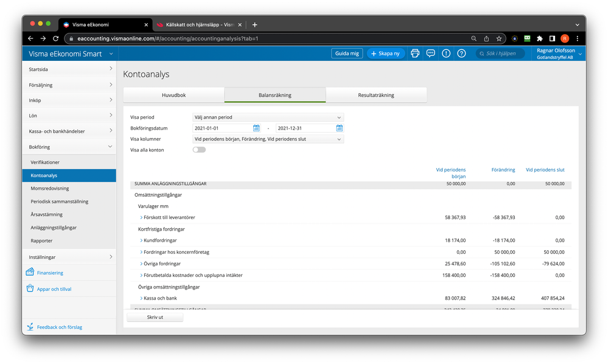Click the share icon in address bar
This screenshot has height=364, width=608.
click(x=486, y=38)
